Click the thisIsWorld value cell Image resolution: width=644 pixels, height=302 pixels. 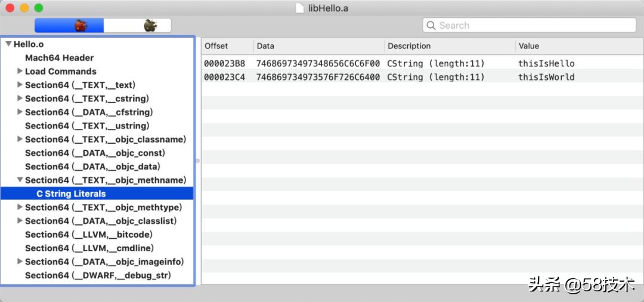(x=546, y=77)
